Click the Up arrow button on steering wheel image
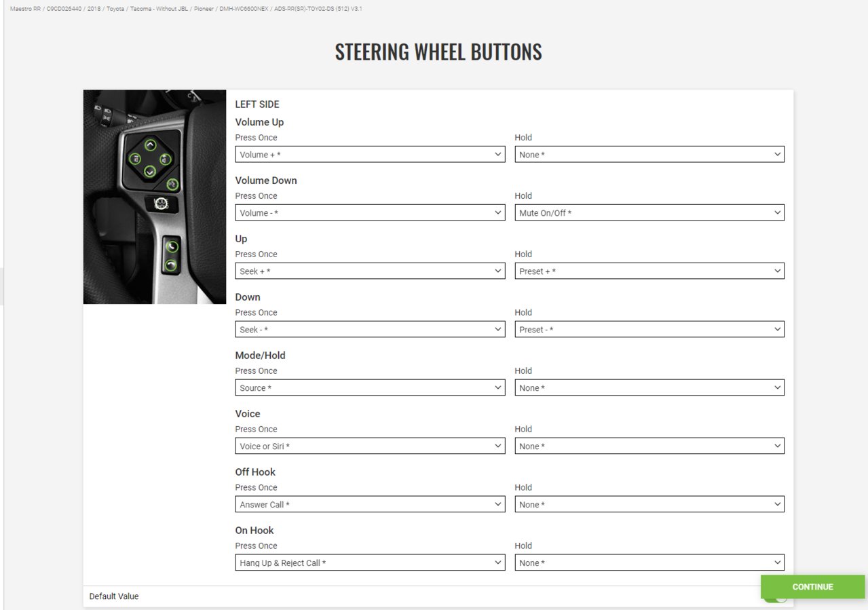 pos(151,145)
